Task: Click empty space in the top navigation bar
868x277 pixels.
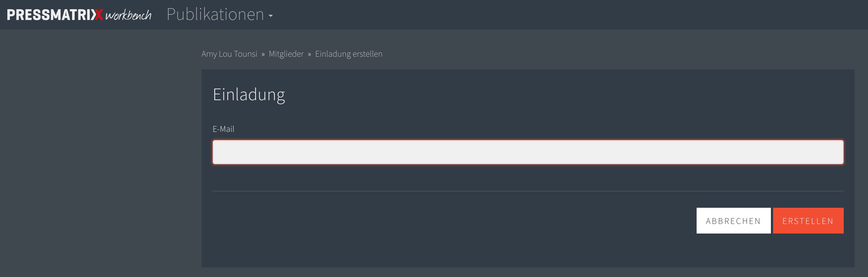Action: click(552, 15)
